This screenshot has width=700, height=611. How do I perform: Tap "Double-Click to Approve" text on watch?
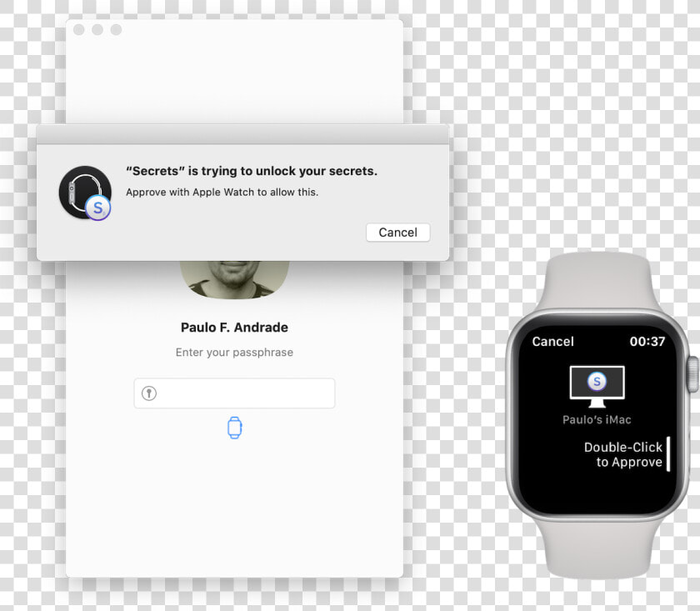pyautogui.click(x=623, y=454)
